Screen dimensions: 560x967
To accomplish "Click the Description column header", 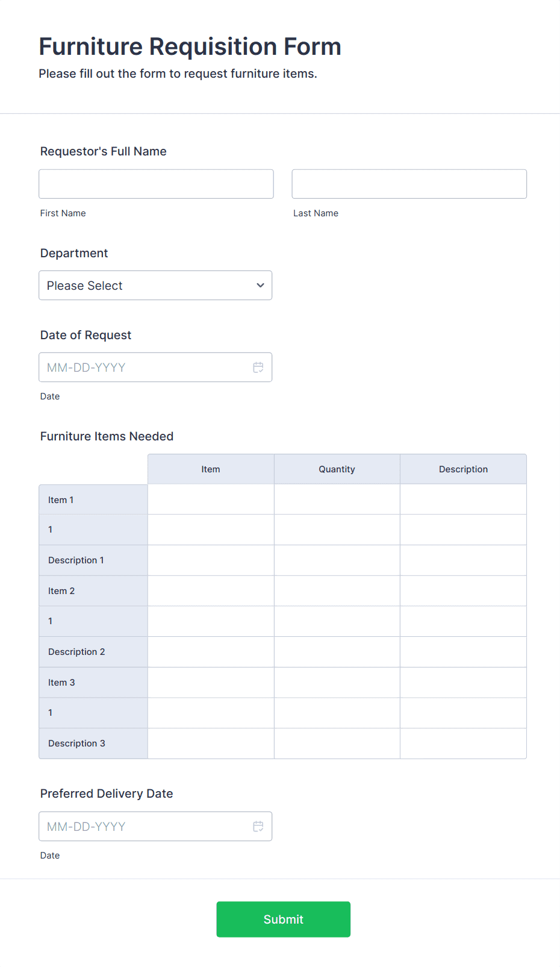I will [463, 469].
